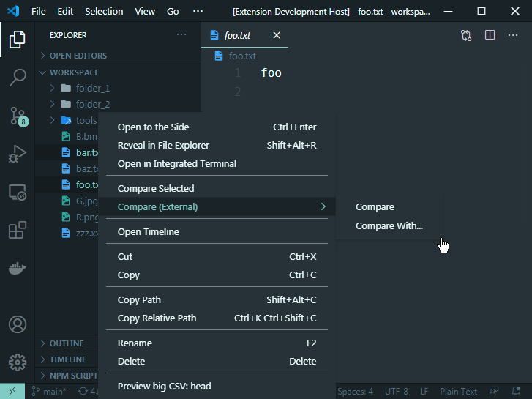Viewport: 532px width, 399px height.
Task: Open the Search view in activity bar
Action: 18,78
